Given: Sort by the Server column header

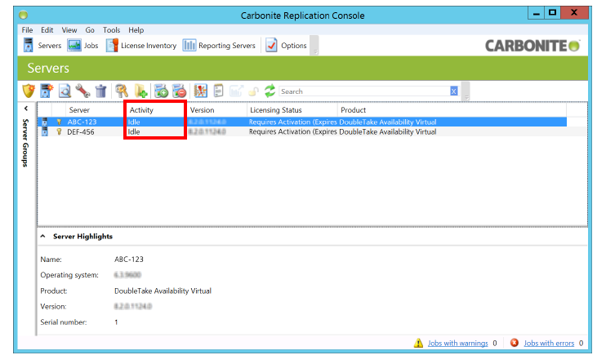Looking at the screenshot, I should coord(96,110).
